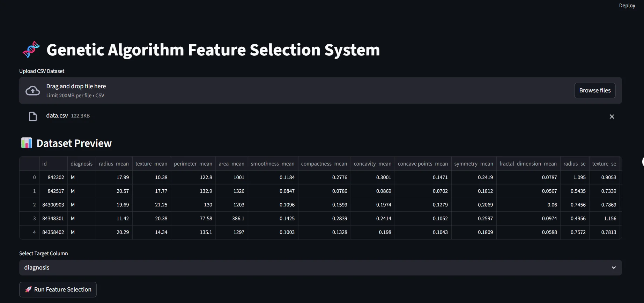Screen dimensions: 644x303
Task: Select the id column header
Action: pyautogui.click(x=53, y=164)
